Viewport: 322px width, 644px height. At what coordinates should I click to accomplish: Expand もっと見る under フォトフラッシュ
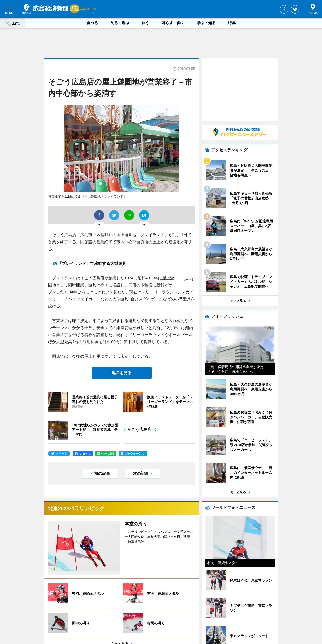pos(240,492)
